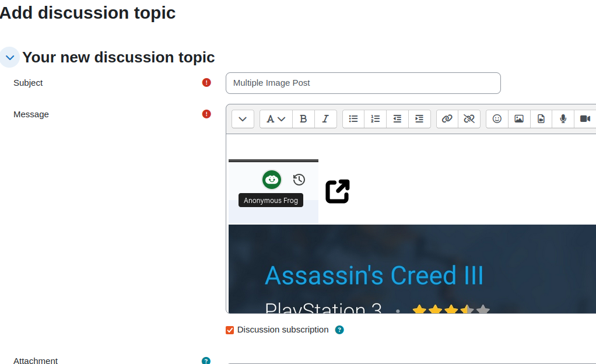Screen dimensions: 596x364
Task: Insert an ordered numbered list
Action: (x=375, y=119)
